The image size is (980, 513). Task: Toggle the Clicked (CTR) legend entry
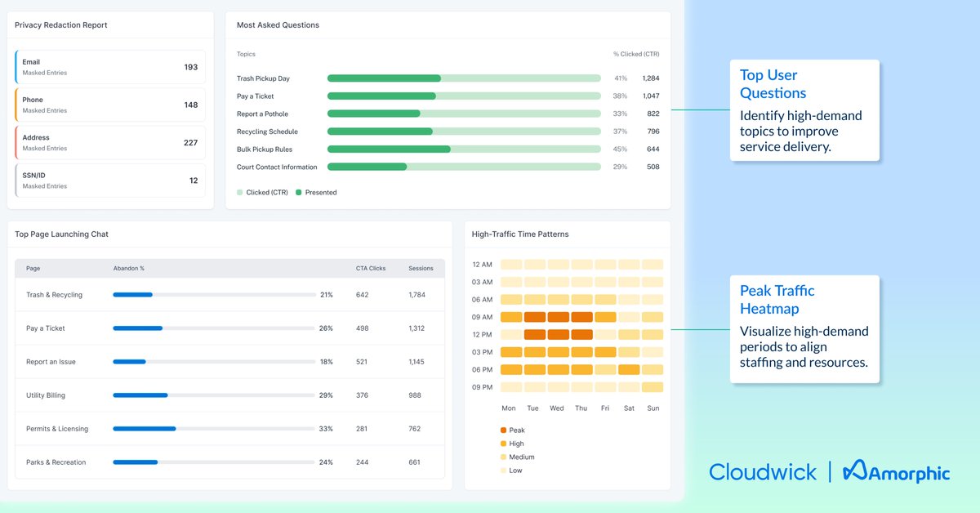point(262,193)
